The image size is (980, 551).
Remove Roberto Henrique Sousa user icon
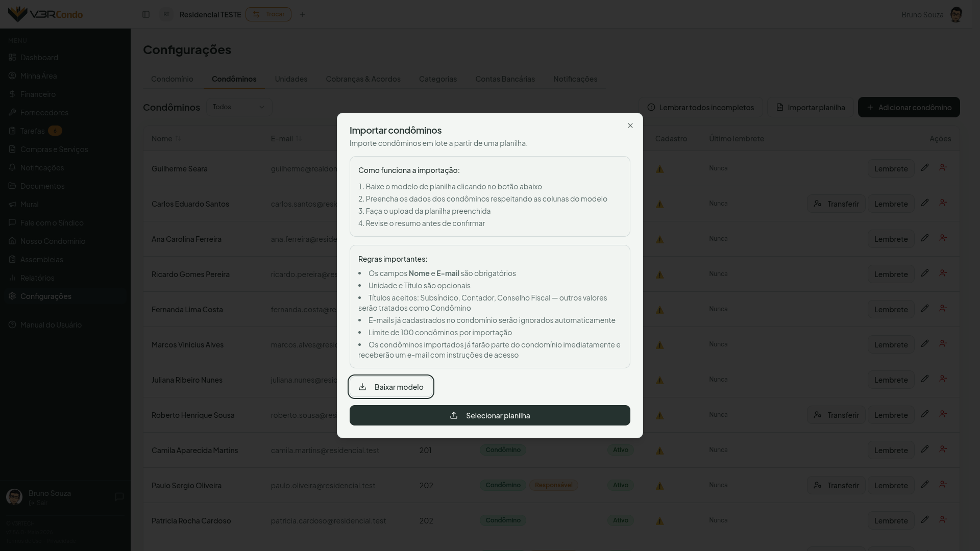click(943, 414)
